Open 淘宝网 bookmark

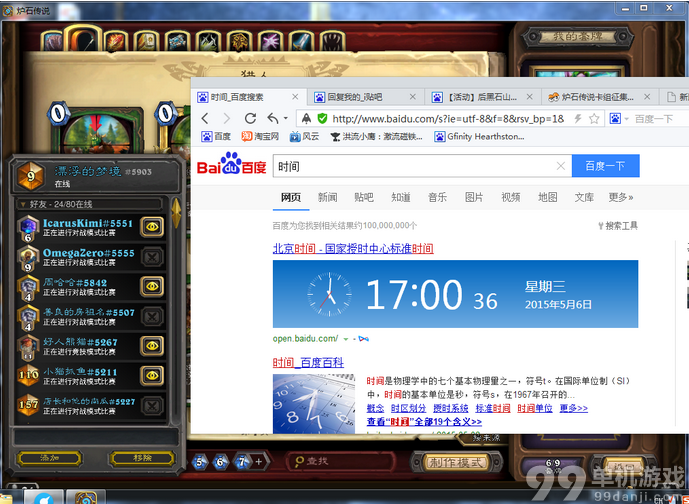click(260, 137)
